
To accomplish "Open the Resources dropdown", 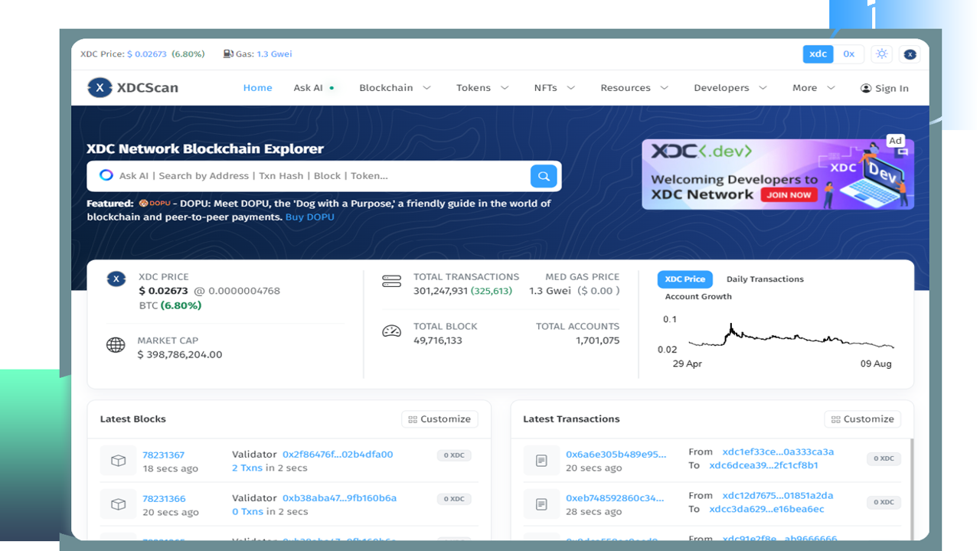I will point(635,88).
